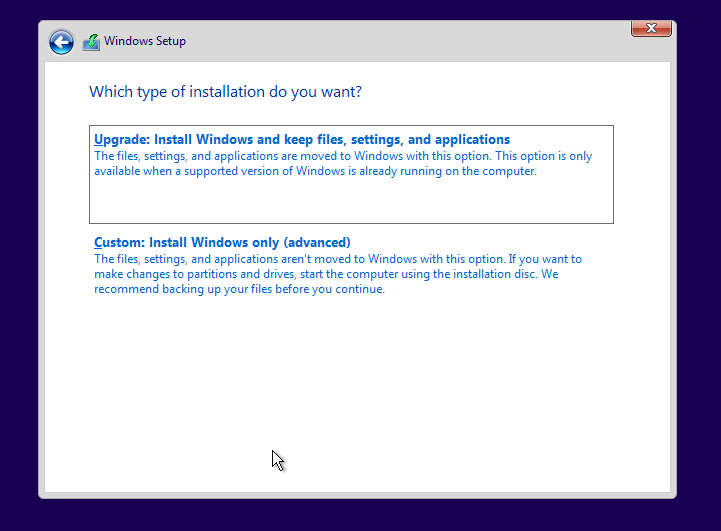
Task: Click the Custom option description paragraph
Action: tap(337, 274)
